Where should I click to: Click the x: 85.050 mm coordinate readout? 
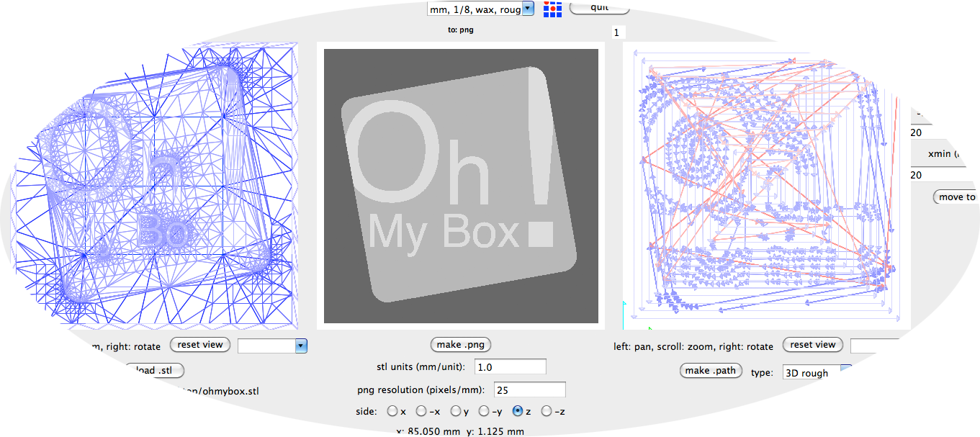pos(429,432)
